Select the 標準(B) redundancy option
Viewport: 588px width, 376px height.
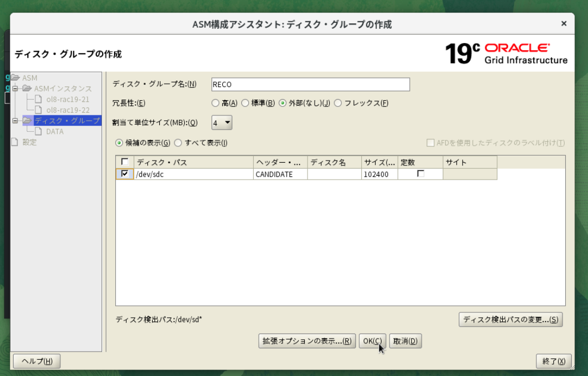[245, 103]
